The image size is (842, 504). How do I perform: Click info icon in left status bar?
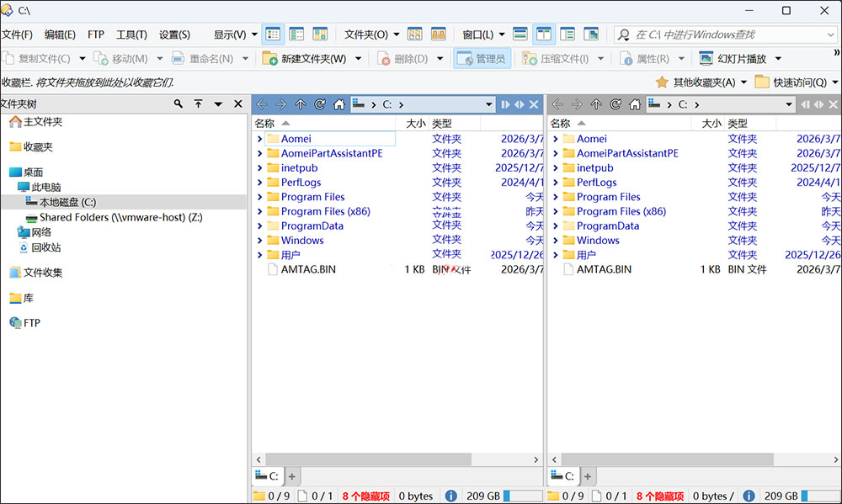pyautogui.click(x=451, y=496)
